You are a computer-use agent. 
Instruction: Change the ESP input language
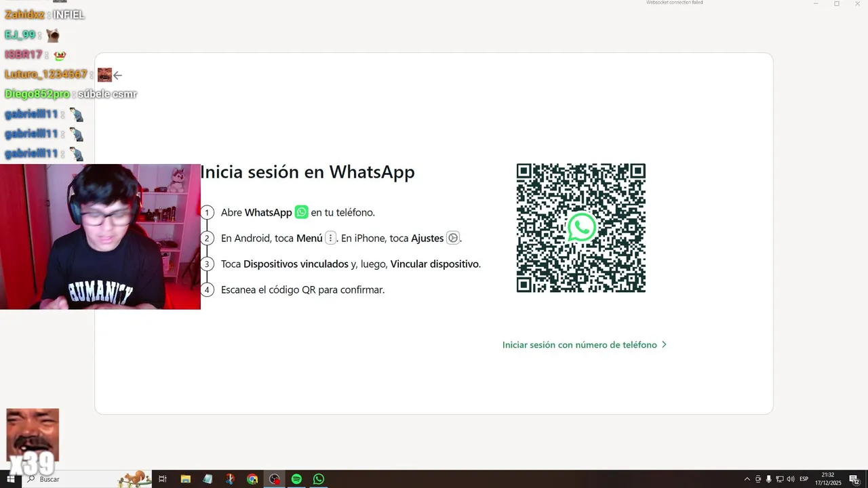[804, 479]
